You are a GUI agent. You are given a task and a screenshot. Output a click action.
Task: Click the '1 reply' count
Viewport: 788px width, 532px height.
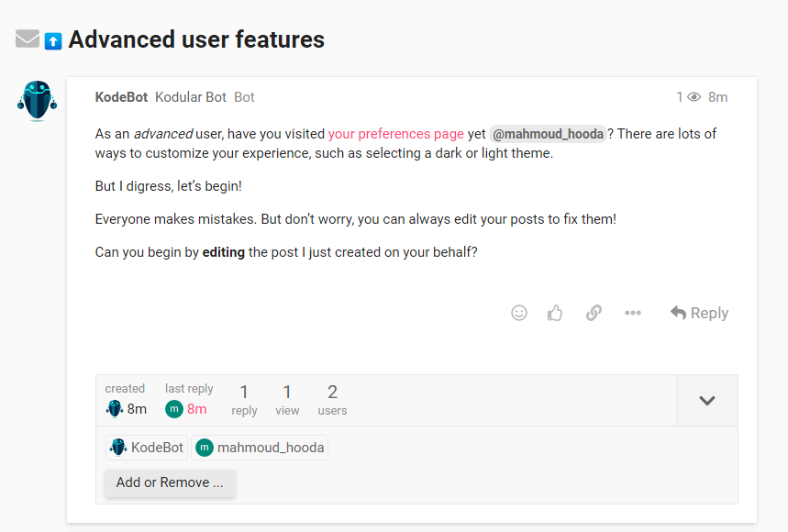244,401
